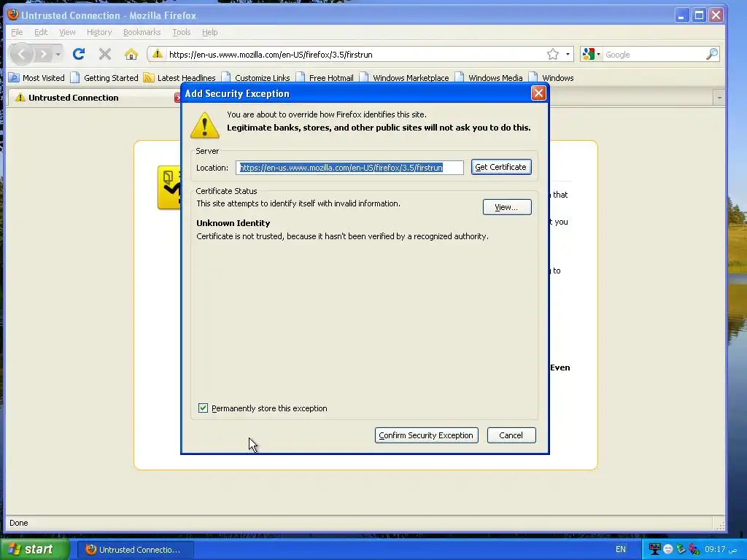Click the safely remove hardware tray icon

pos(681,549)
